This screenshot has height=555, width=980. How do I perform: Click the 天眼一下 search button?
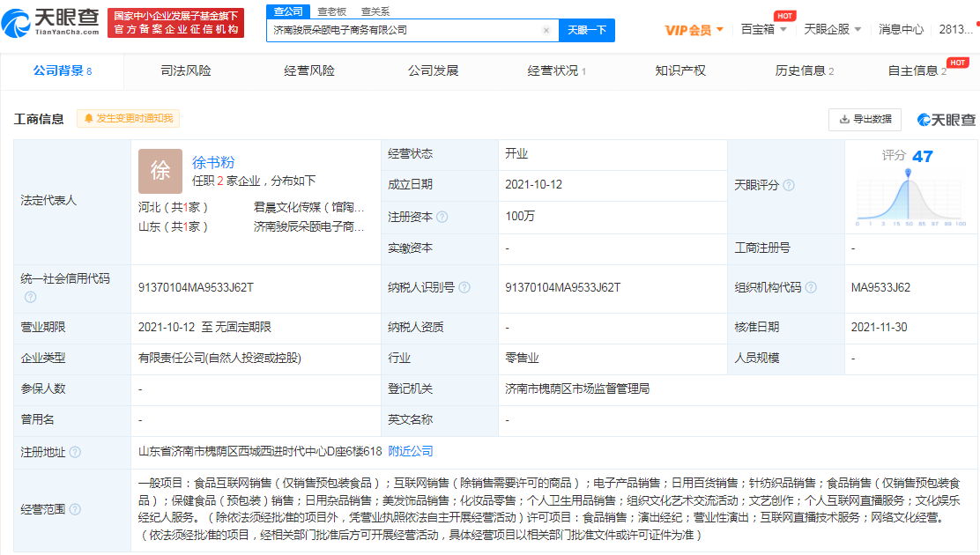click(x=586, y=30)
